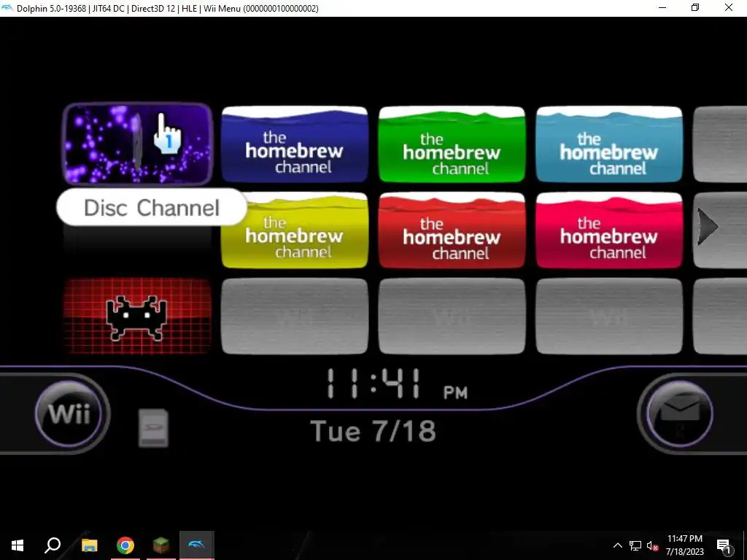This screenshot has width=747, height=560.
Task: Click the 11:41 PM Wii clock
Action: 397,384
